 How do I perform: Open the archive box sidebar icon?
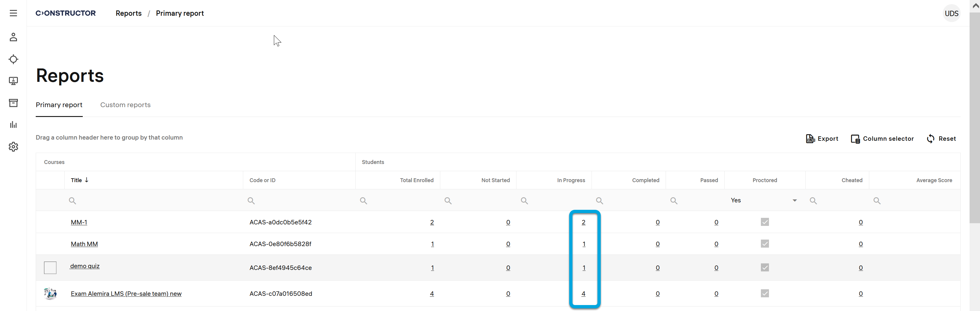pos(13,103)
